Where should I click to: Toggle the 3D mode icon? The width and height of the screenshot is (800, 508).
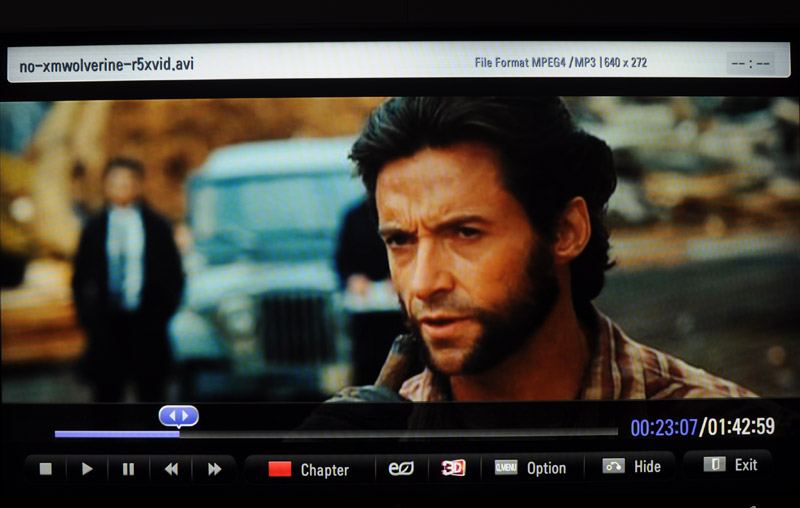click(x=454, y=467)
